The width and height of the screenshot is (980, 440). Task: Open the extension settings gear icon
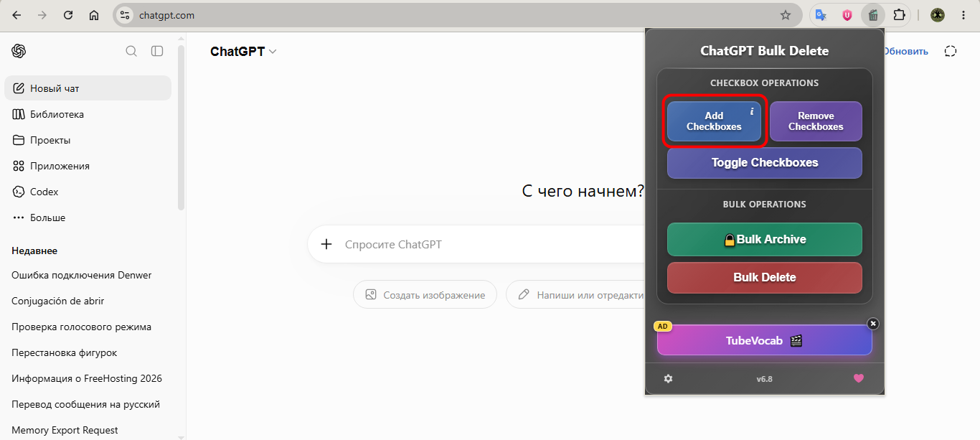(668, 378)
